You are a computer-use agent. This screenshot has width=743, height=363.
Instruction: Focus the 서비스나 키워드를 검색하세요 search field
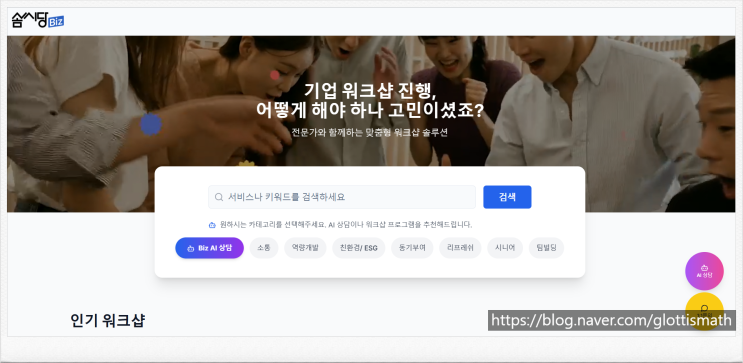(x=342, y=197)
